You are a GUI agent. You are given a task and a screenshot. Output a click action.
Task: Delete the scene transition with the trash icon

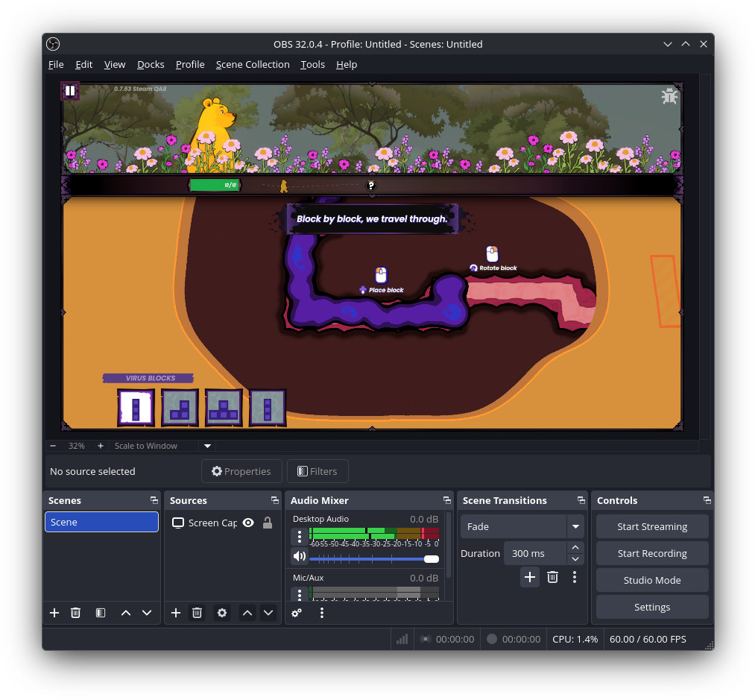[552, 577]
